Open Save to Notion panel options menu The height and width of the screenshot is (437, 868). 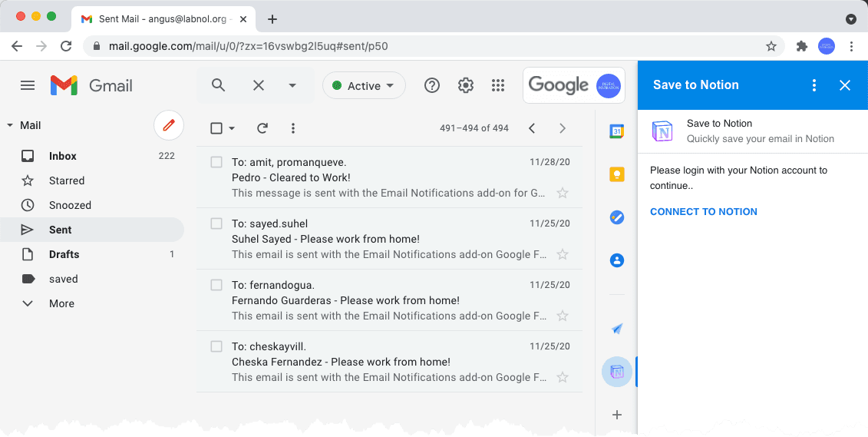click(814, 84)
